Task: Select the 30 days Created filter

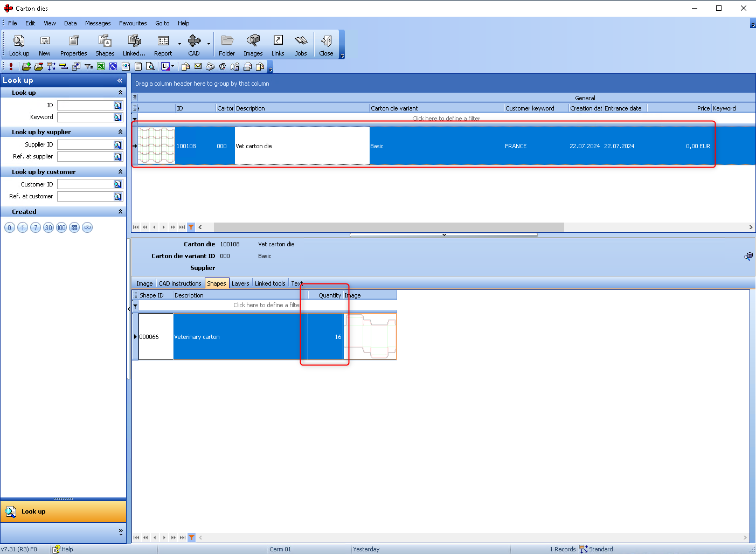Action: tap(48, 227)
